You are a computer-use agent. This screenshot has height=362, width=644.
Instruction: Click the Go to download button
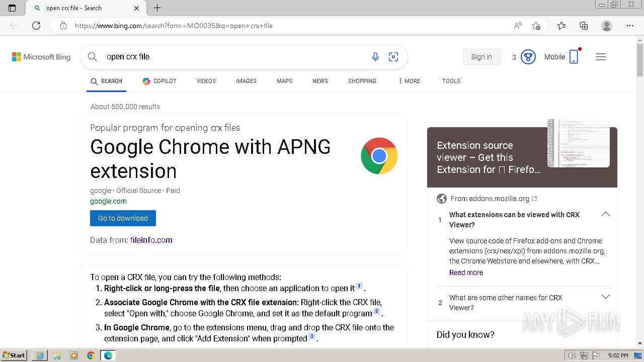tap(123, 218)
